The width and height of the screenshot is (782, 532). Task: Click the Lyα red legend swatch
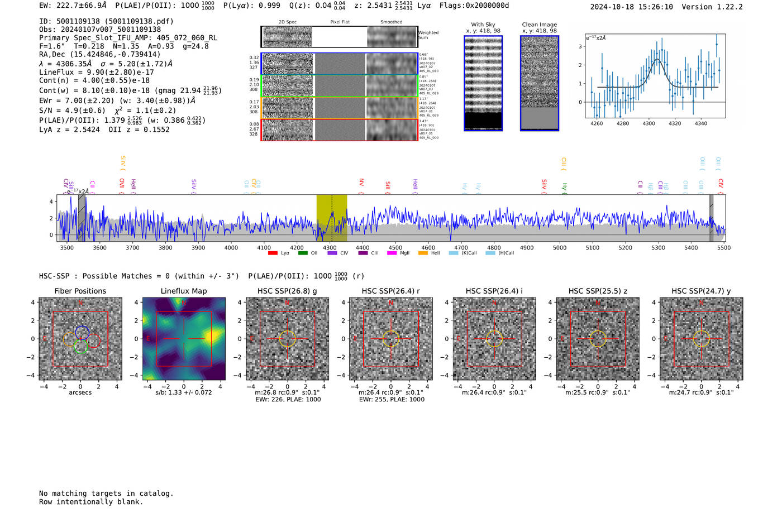click(x=273, y=253)
